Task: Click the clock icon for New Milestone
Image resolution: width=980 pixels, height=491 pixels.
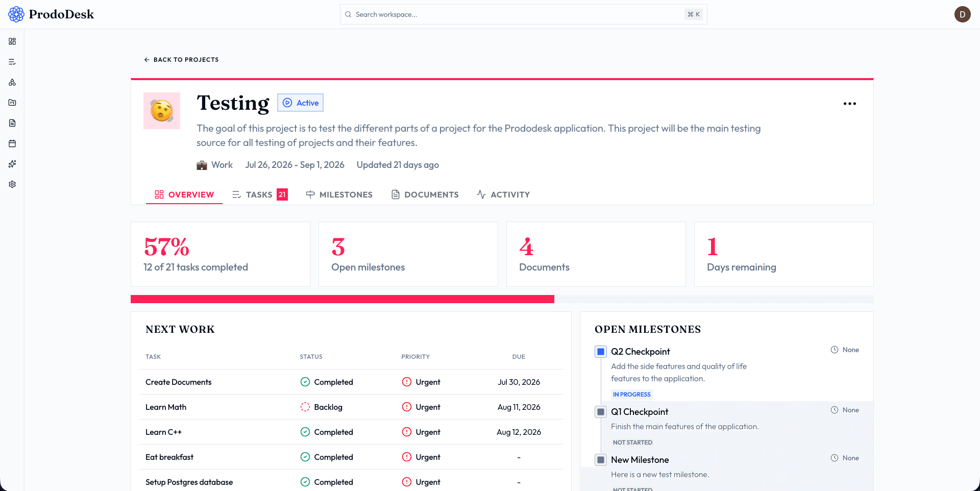Action: 835,458
